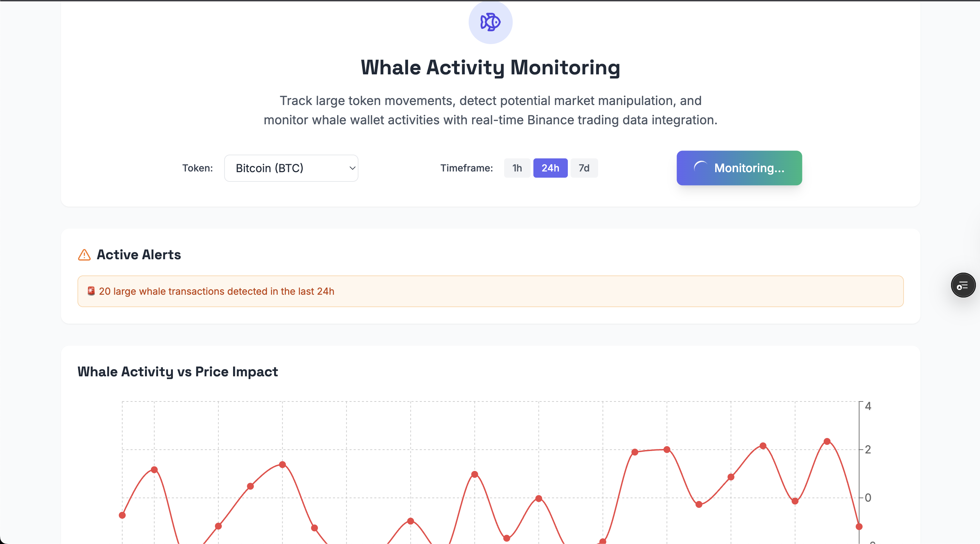The height and width of the screenshot is (544, 980).
Task: Click the Whale Activity vs Price Impact title
Action: click(x=178, y=372)
